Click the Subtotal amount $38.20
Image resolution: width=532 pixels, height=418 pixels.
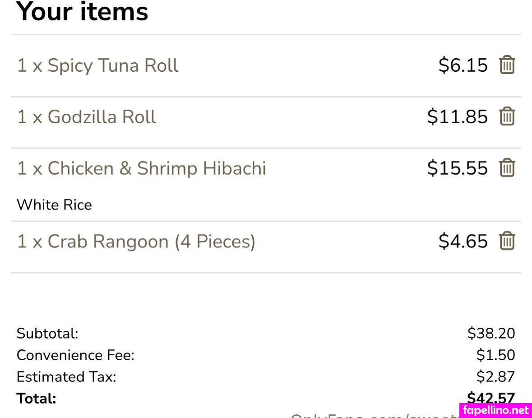click(491, 334)
